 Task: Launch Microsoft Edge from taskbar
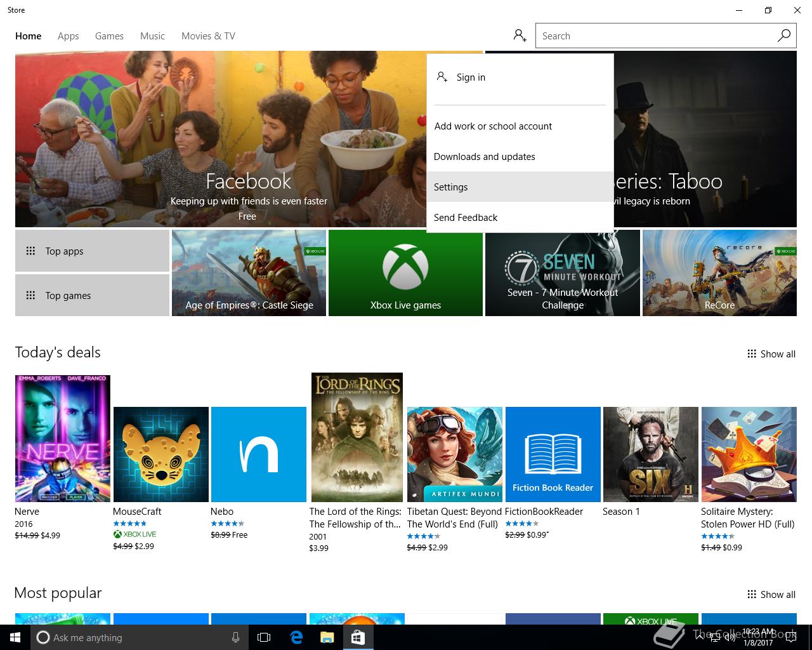pyautogui.click(x=296, y=637)
